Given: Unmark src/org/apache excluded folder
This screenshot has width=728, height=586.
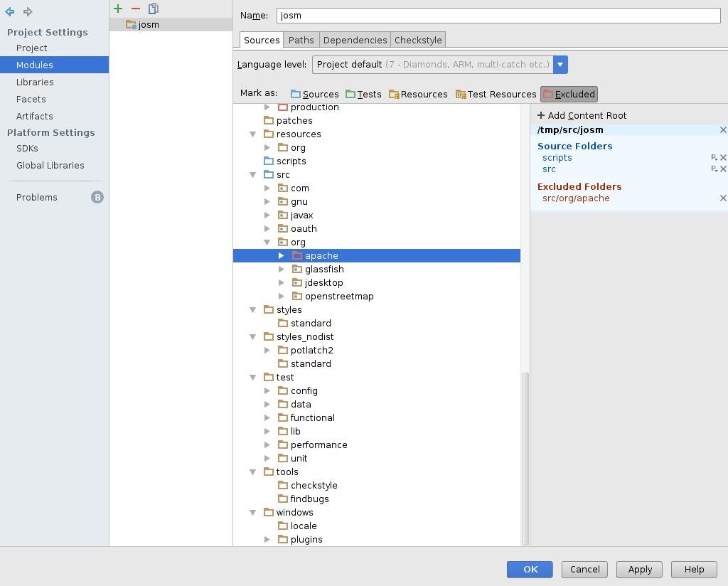Looking at the screenshot, I should [723, 198].
